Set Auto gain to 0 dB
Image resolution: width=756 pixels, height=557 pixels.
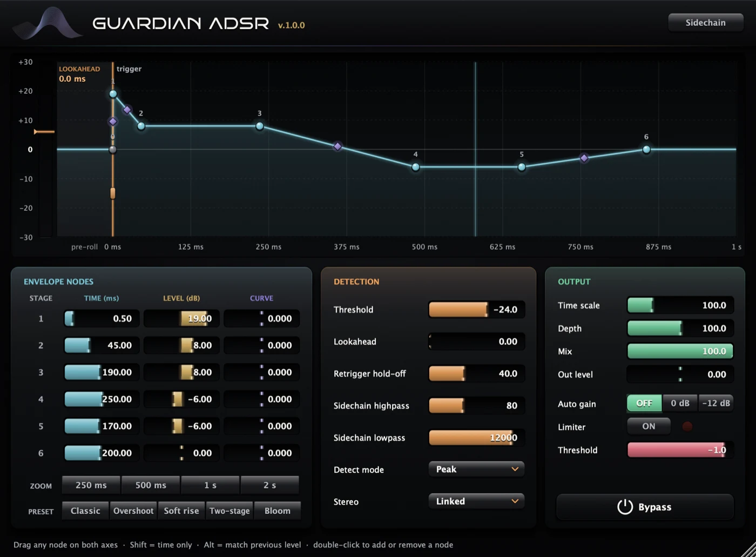(680, 403)
